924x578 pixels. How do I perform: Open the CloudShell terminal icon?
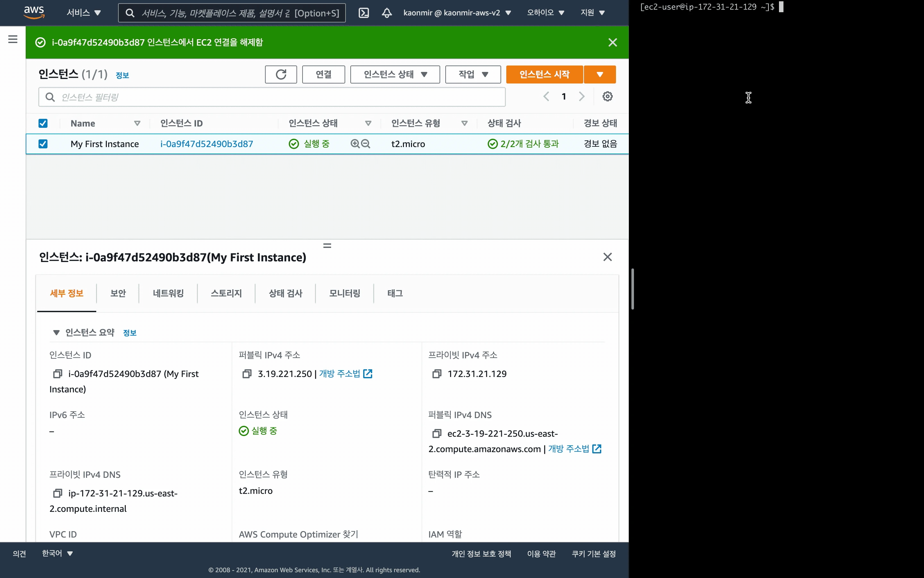pos(364,13)
